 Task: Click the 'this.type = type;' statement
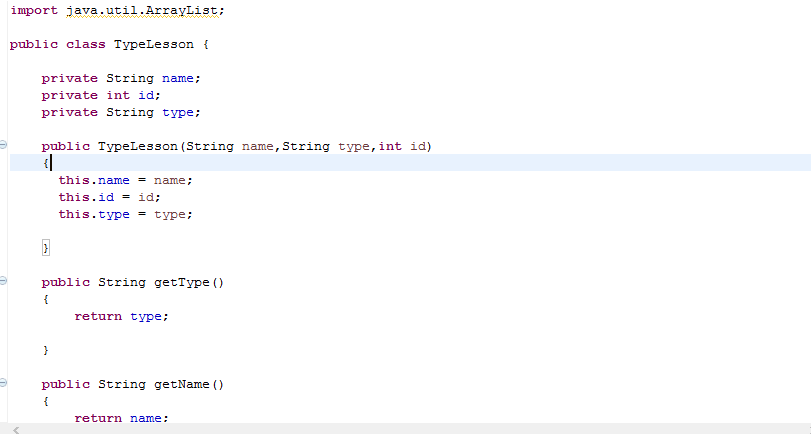126,214
